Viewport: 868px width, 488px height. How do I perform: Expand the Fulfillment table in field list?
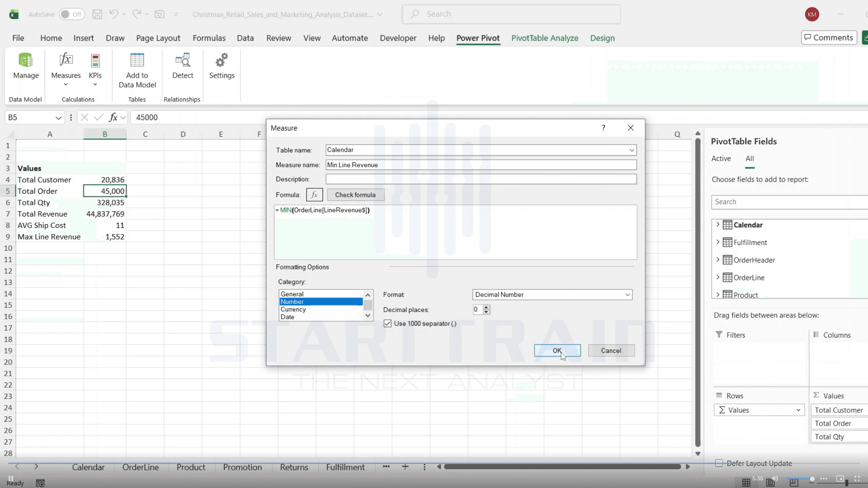tap(718, 242)
